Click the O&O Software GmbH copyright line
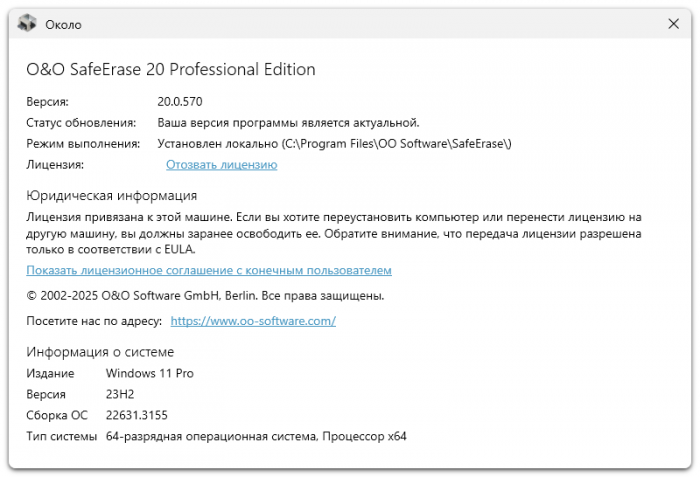 tap(205, 296)
